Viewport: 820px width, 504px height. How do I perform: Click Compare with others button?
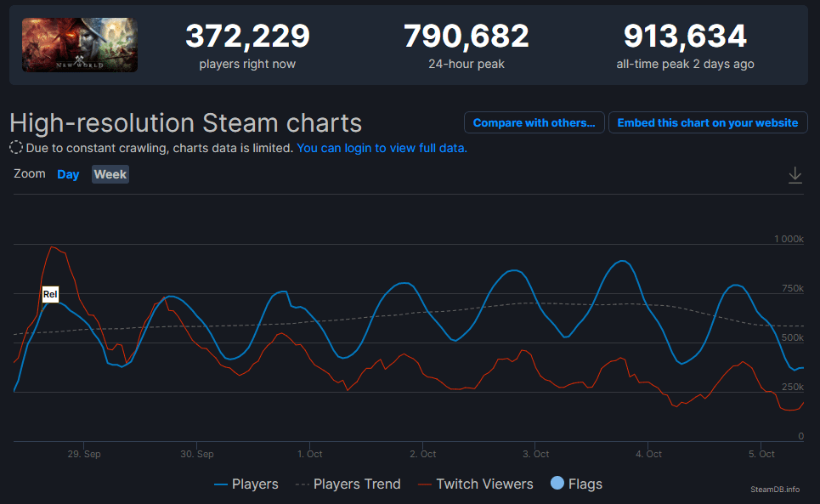(534, 123)
